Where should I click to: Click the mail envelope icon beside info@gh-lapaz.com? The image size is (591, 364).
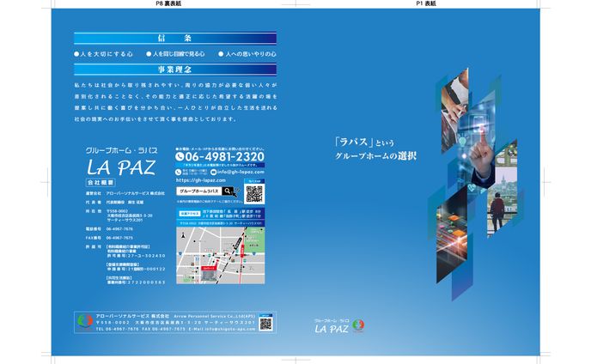(213, 173)
